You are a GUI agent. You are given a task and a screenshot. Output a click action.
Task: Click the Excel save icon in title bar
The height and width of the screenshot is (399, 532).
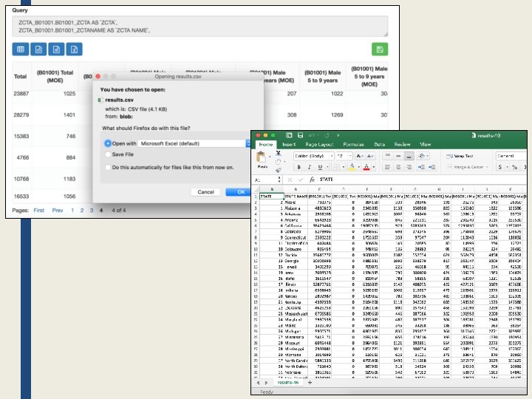click(300, 135)
